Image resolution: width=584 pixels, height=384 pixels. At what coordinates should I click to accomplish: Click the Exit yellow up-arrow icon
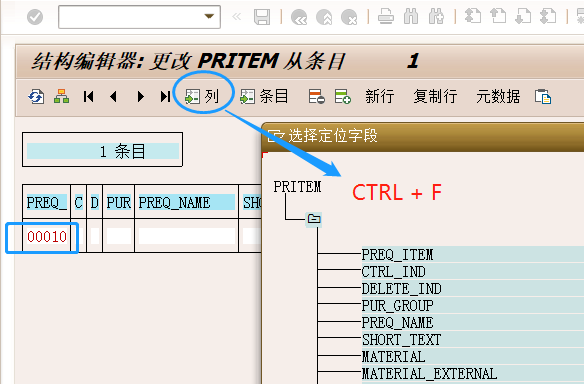coord(324,17)
